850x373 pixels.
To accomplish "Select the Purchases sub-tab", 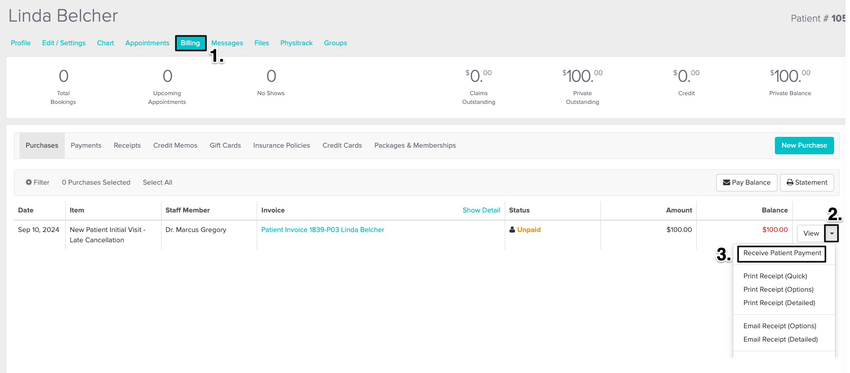I will click(42, 145).
